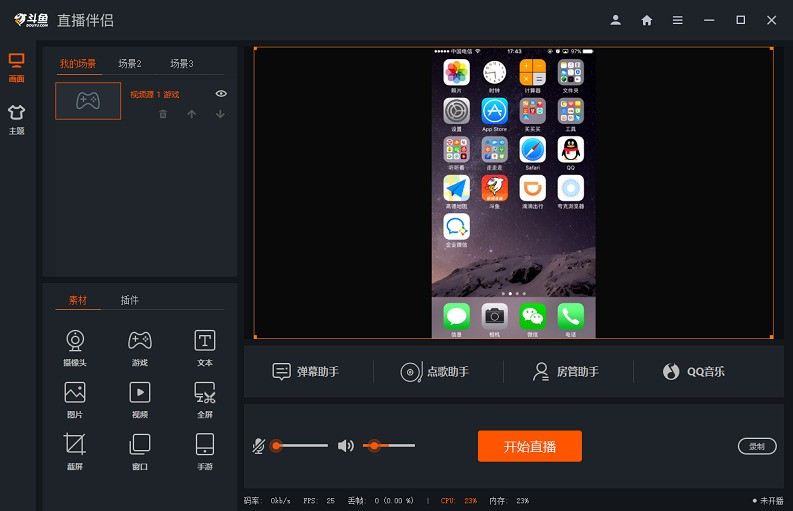Add a 图片 image source
793x511 pixels.
click(75, 400)
